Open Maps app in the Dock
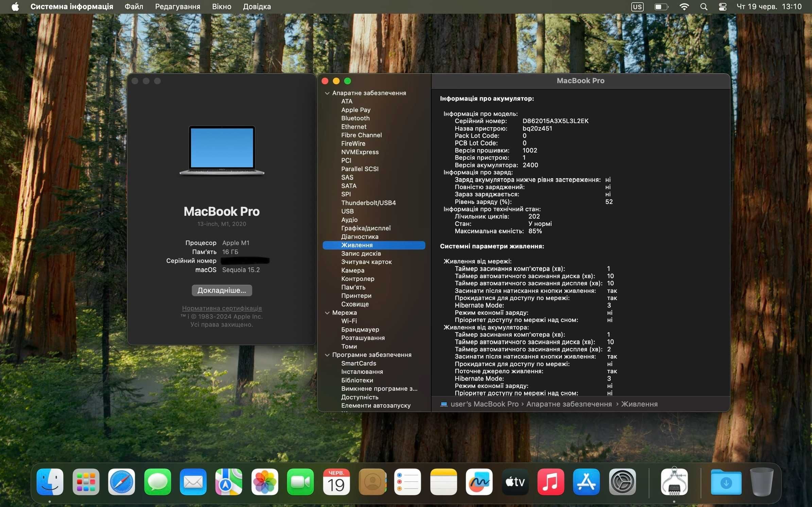Screen dimensions: 812x507 coord(229,482)
